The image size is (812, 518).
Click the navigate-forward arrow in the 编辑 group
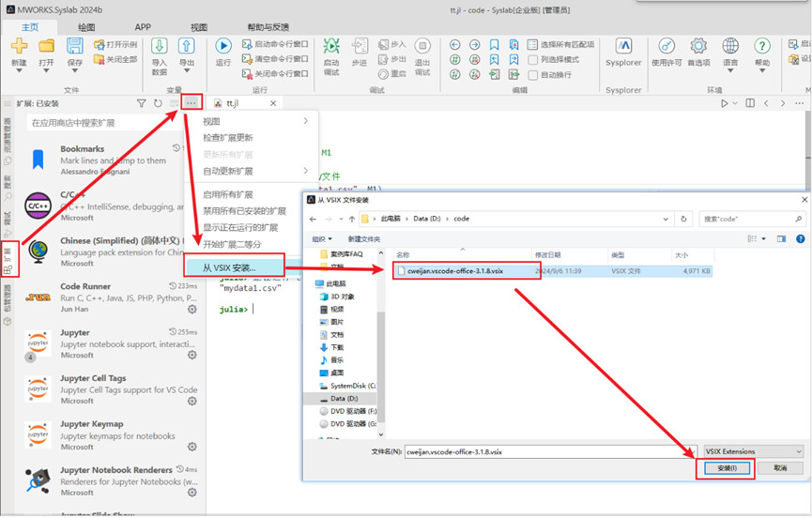pyautogui.click(x=474, y=44)
